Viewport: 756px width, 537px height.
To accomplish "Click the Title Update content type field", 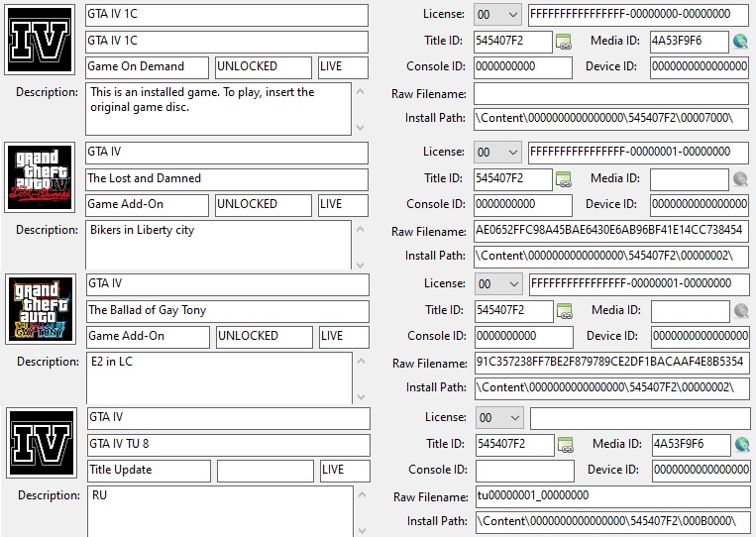I will click(x=149, y=471).
